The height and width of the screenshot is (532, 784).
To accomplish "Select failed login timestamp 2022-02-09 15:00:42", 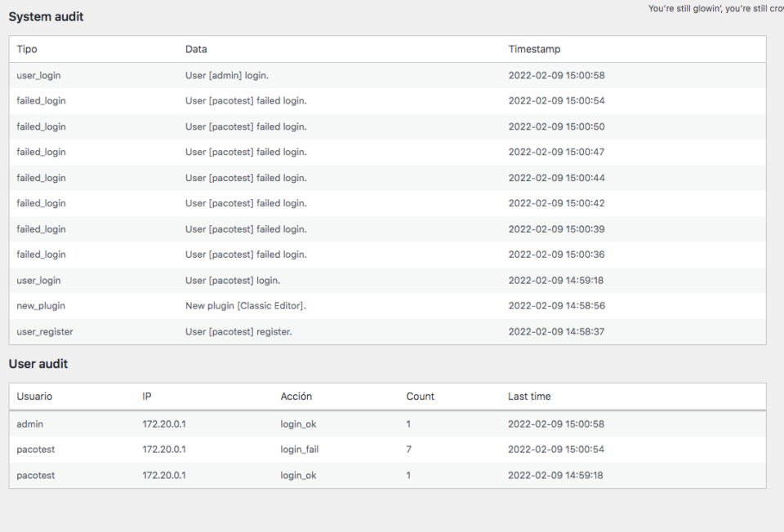I will (556, 203).
